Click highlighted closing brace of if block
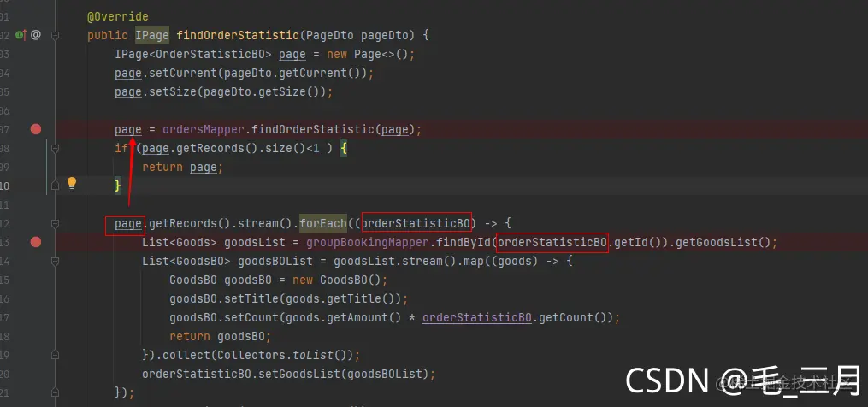 click(118, 186)
